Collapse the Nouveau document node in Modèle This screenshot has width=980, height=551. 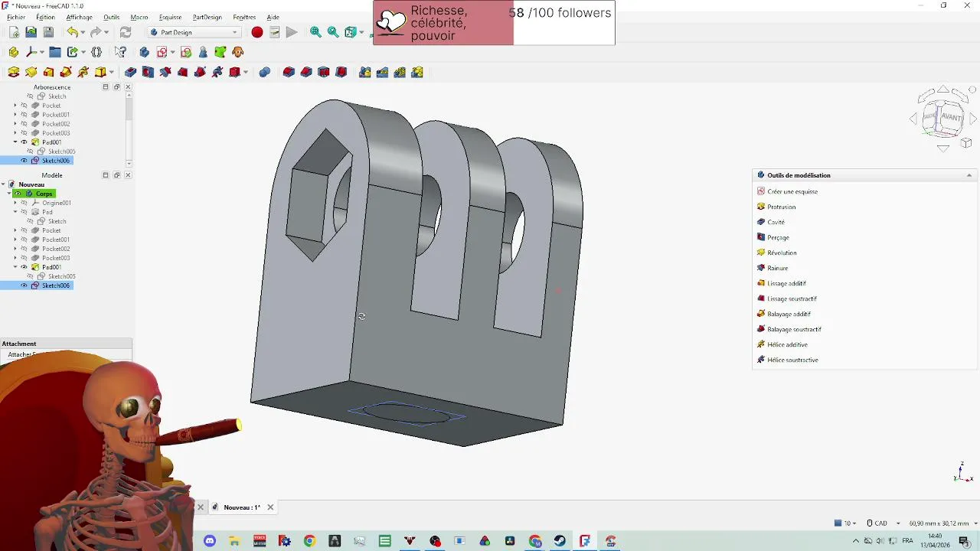tap(4, 184)
